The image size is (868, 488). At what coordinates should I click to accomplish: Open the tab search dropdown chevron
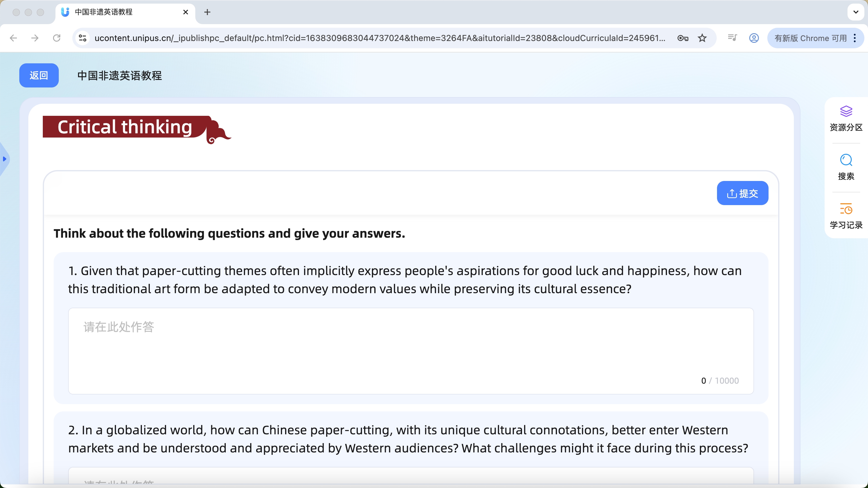[856, 12]
